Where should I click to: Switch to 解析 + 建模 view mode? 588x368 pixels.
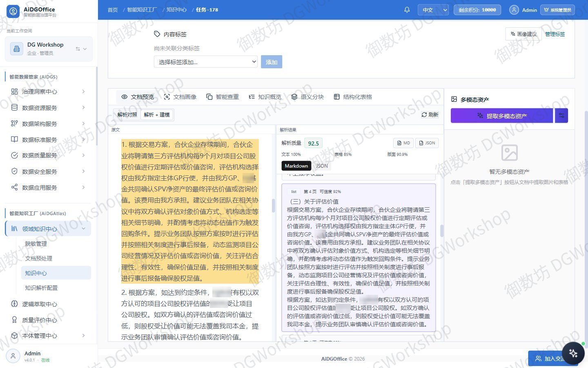click(x=157, y=115)
